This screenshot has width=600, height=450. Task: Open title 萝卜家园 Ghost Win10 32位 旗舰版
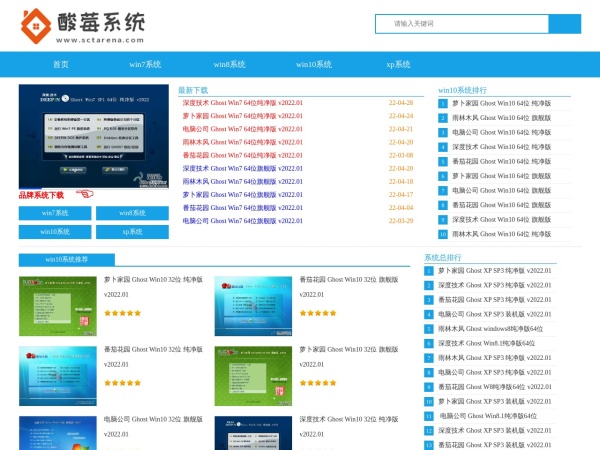tap(349, 357)
